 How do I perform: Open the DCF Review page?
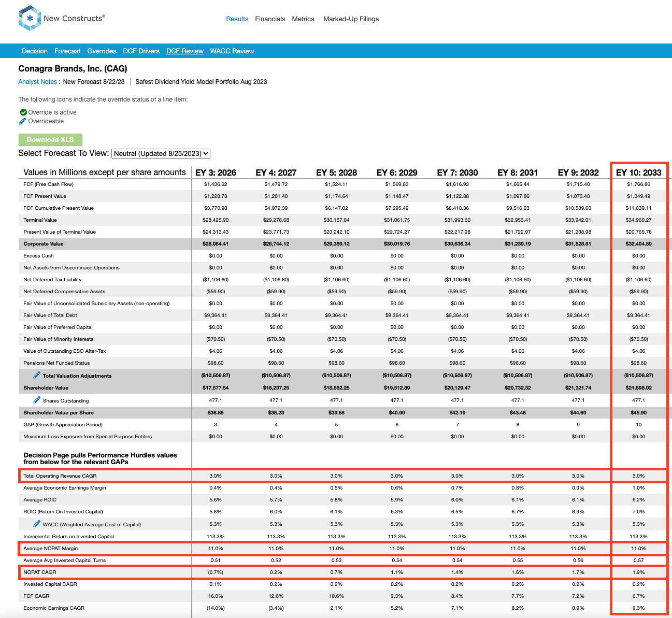(x=185, y=51)
